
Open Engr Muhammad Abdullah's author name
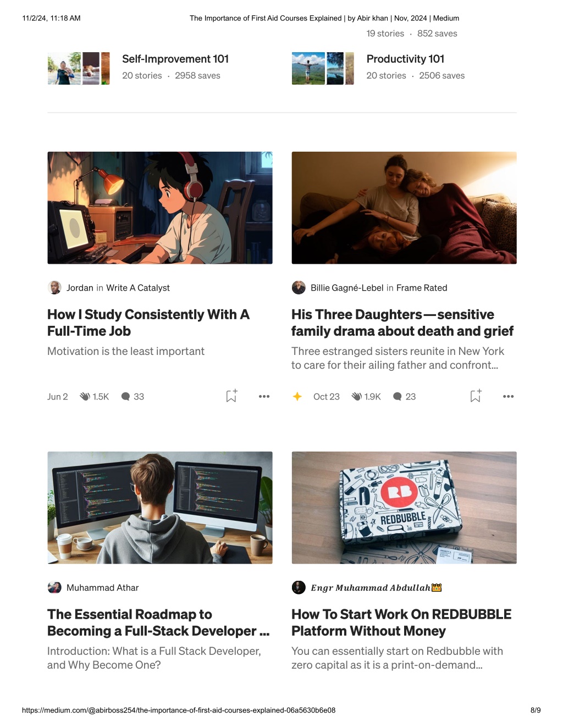371,588
